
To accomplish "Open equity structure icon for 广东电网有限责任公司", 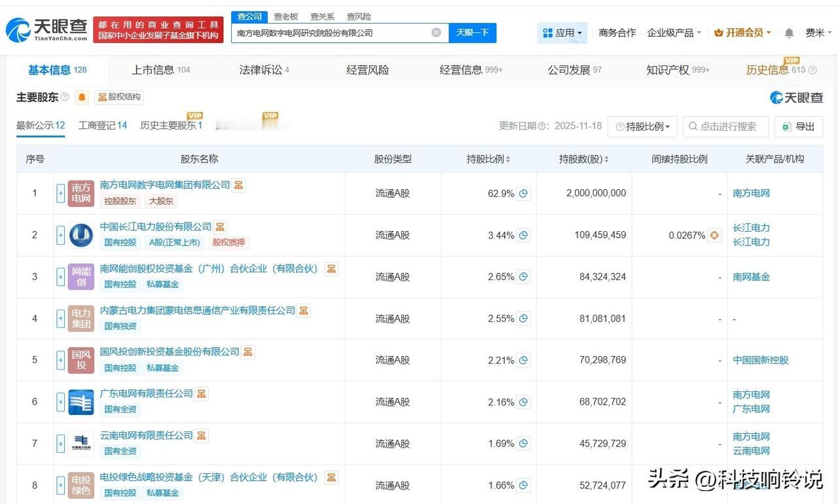I will [x=202, y=394].
